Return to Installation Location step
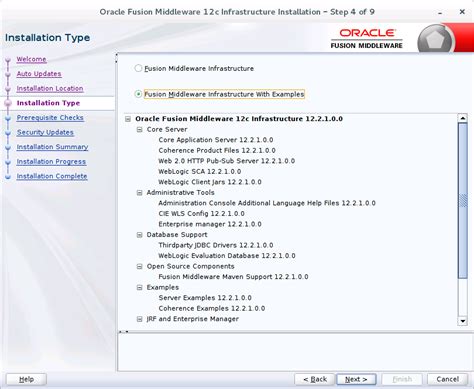Image resolution: width=474 pixels, height=389 pixels. click(x=50, y=89)
